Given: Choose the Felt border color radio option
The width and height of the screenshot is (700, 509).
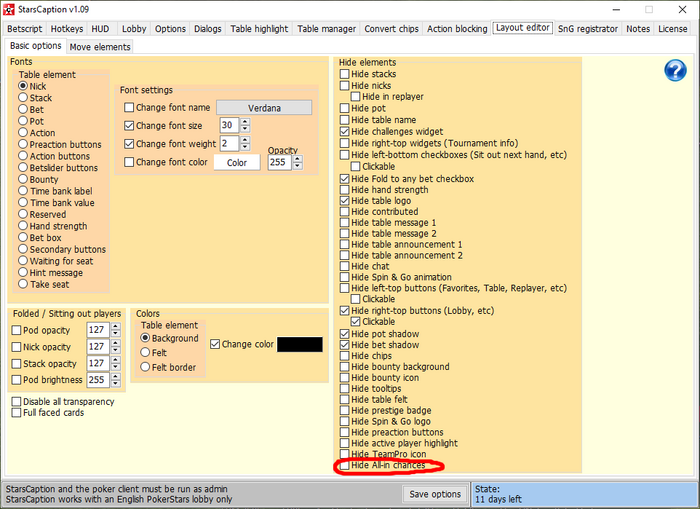Looking at the screenshot, I should pos(145,367).
